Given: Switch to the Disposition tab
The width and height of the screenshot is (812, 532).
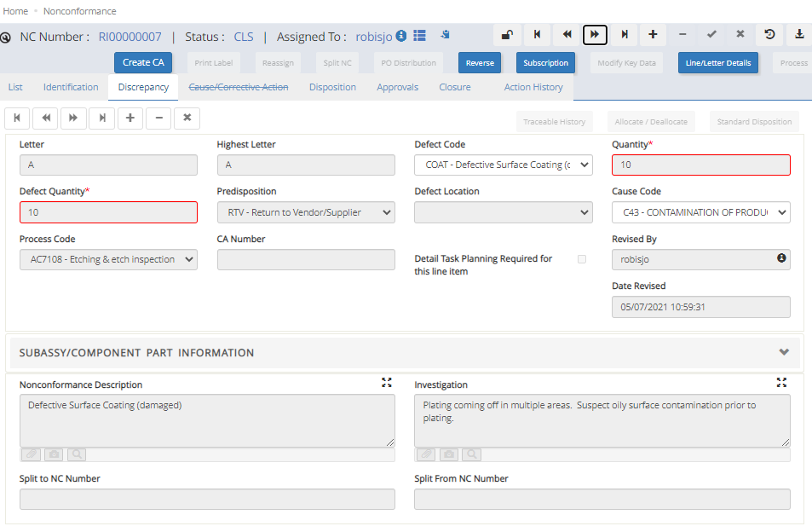Looking at the screenshot, I should coord(332,86).
